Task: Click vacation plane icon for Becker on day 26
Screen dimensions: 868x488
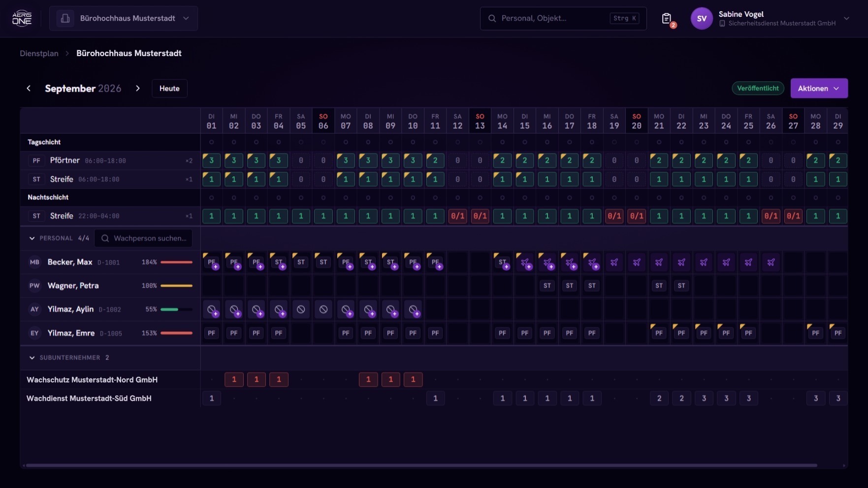Action: (771, 262)
